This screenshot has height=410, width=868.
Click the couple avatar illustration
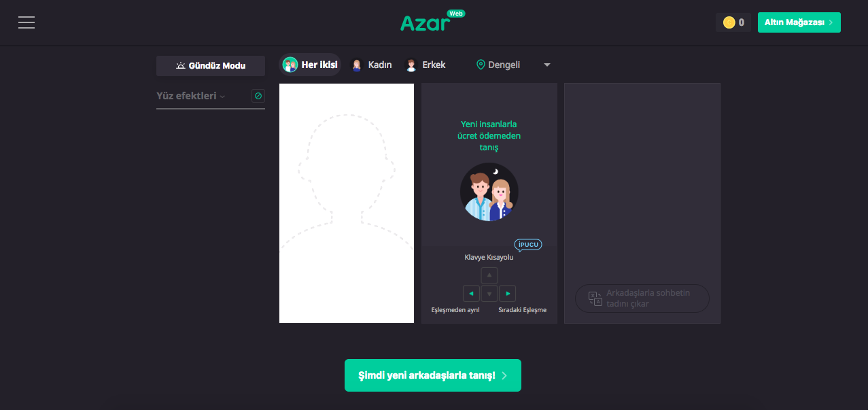(489, 192)
